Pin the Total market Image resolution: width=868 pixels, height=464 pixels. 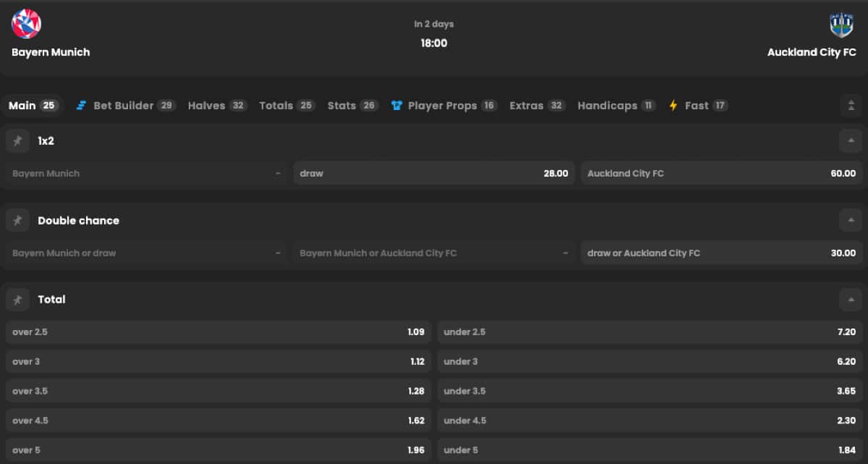17,300
